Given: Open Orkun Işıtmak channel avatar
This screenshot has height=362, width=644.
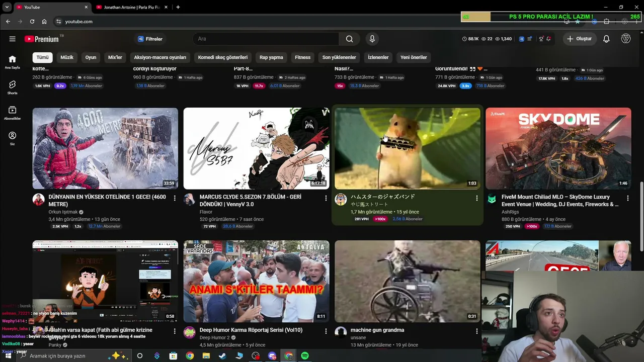Looking at the screenshot, I should click(x=39, y=199).
